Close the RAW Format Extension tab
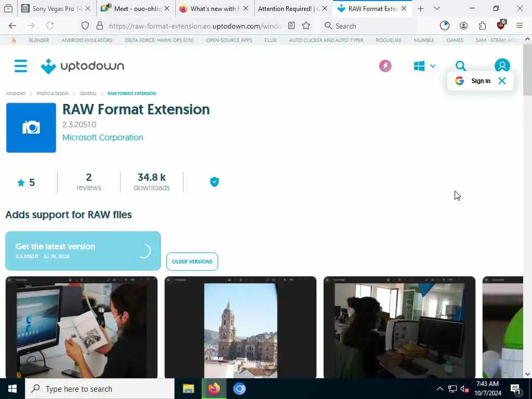Viewport: 532px width, 399px height. click(x=404, y=9)
